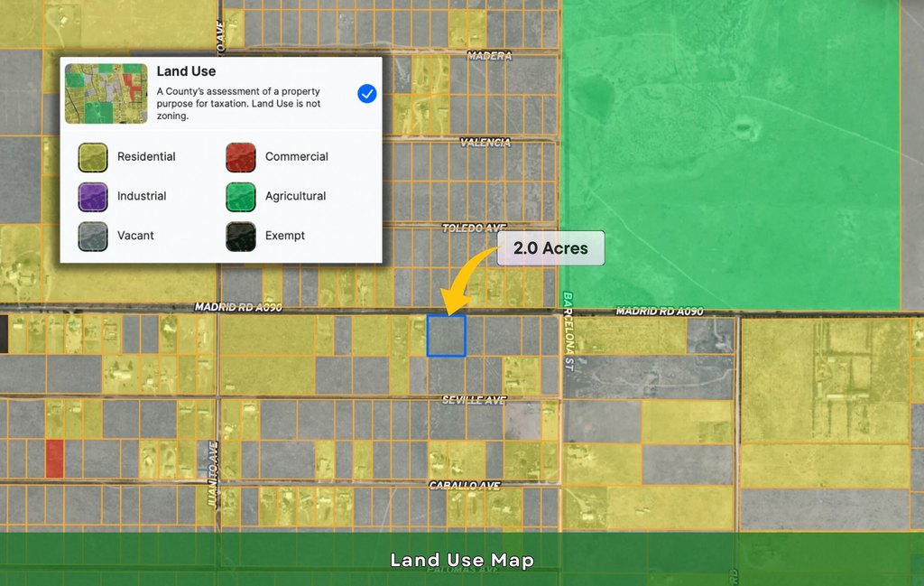This screenshot has height=586, width=924.
Task: Click the Land Use description text
Action: tap(238, 104)
